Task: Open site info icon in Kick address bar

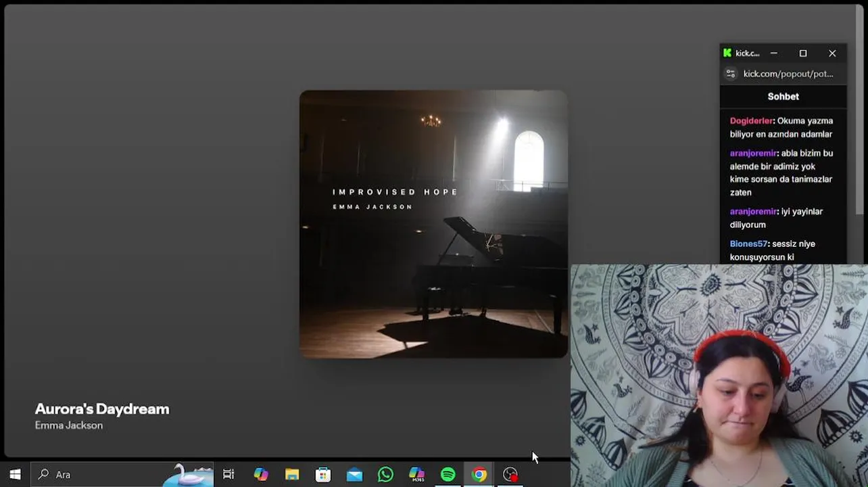Action: [730, 74]
